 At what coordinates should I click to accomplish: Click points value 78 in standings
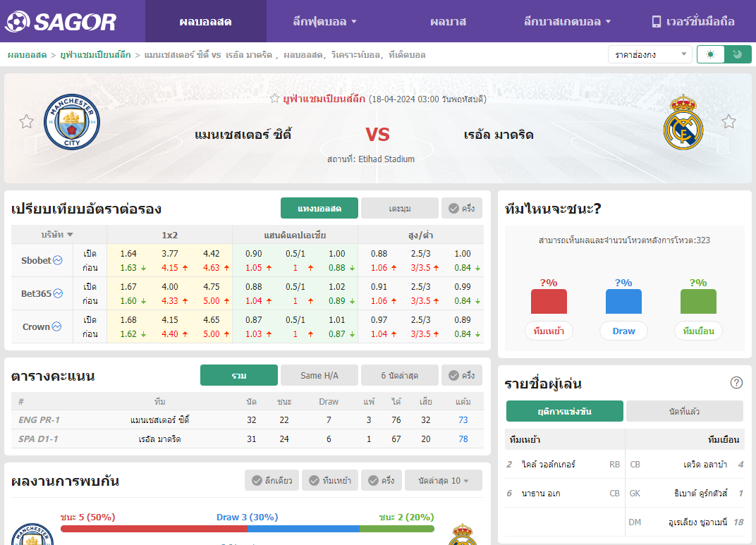point(463,439)
